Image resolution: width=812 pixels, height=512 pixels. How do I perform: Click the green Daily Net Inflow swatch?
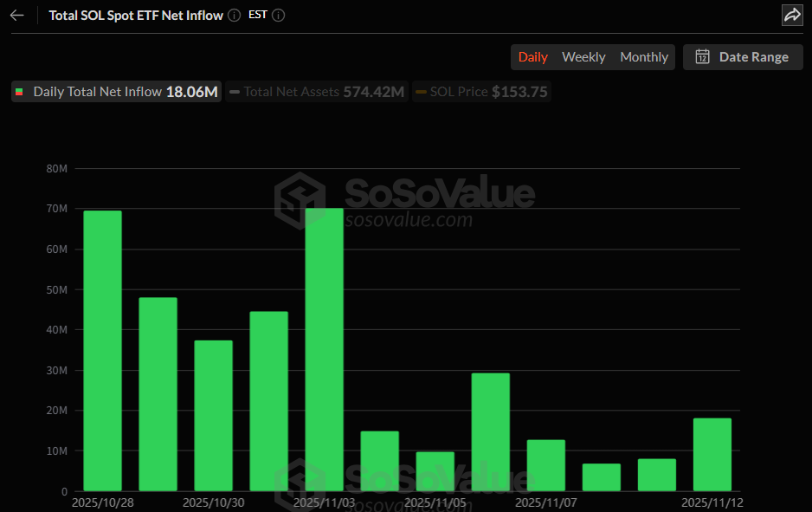click(20, 92)
